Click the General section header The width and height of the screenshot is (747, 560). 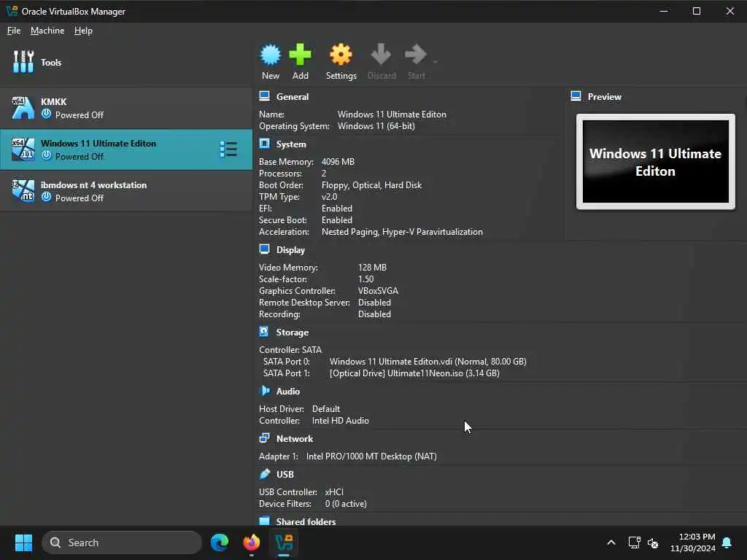point(293,97)
